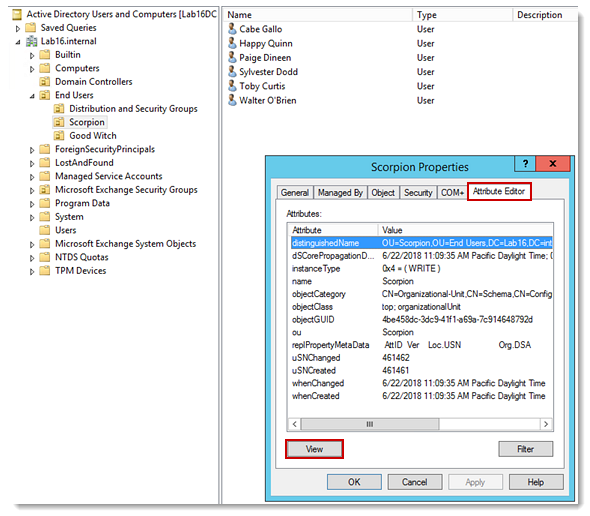Expand the Builtin container
This screenshot has height=516, width=590.
(x=32, y=55)
